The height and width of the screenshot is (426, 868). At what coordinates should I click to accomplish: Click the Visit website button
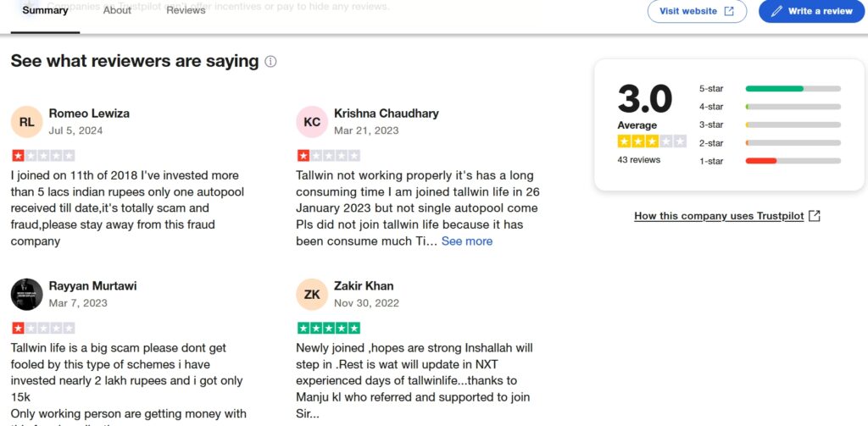click(x=697, y=11)
